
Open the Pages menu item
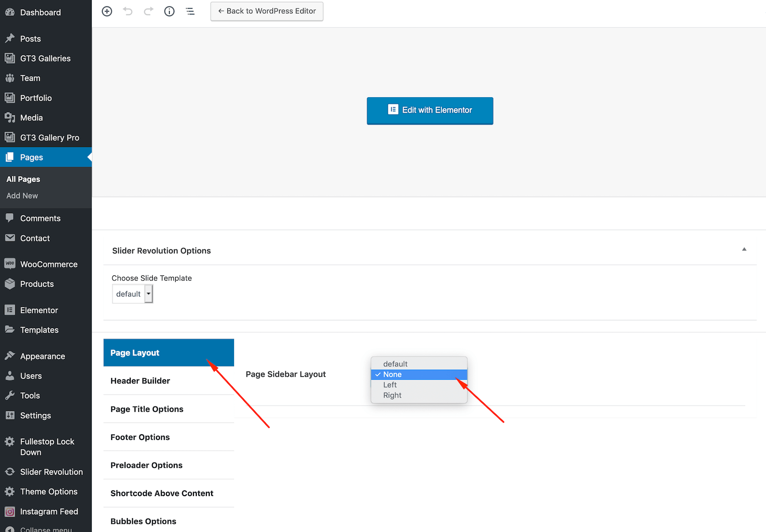pos(46,157)
